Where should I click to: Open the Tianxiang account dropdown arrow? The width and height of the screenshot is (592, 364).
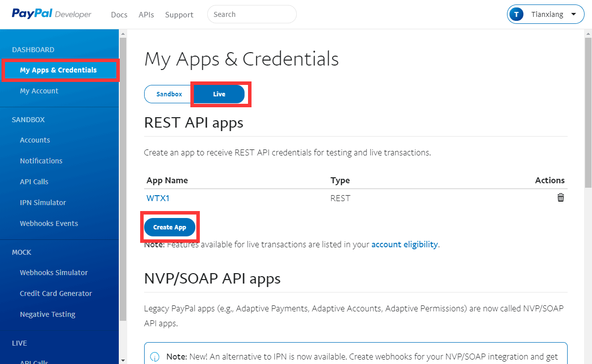pos(574,14)
